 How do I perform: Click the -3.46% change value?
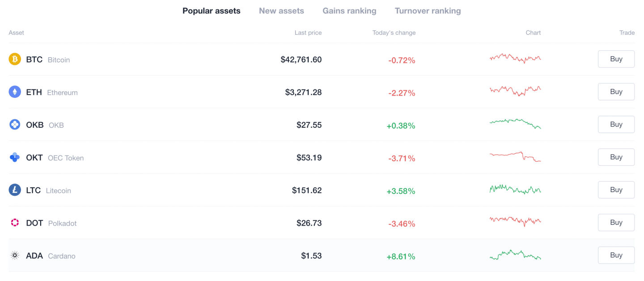(402, 223)
